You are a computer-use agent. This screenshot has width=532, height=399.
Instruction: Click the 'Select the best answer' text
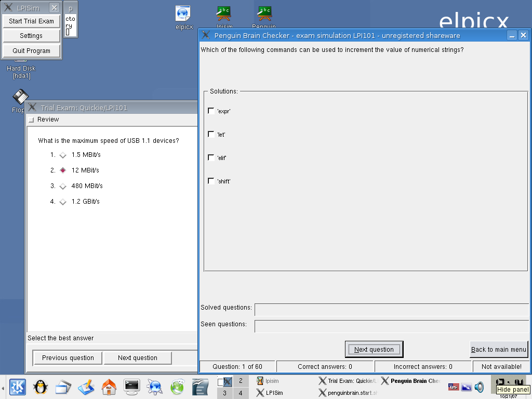point(60,338)
